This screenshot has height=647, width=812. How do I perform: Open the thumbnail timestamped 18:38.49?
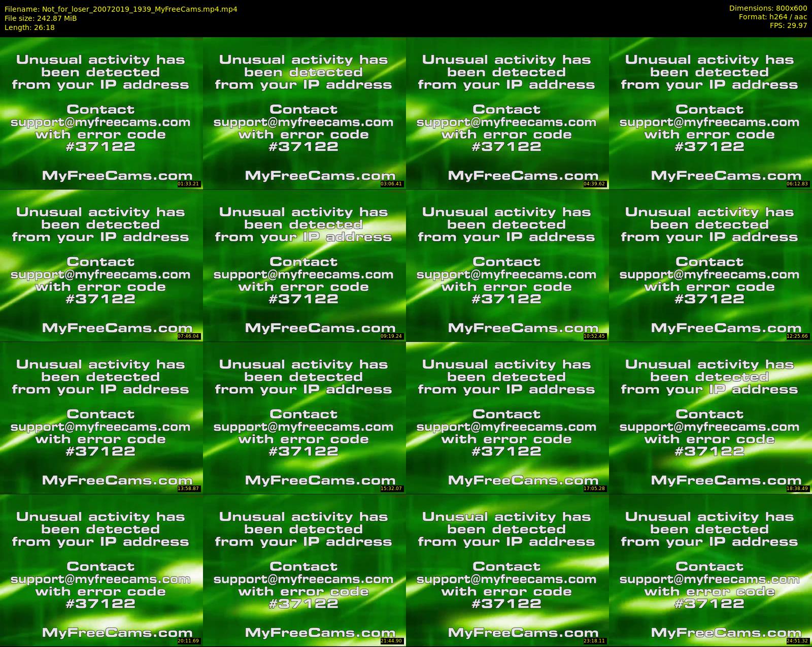pos(710,417)
